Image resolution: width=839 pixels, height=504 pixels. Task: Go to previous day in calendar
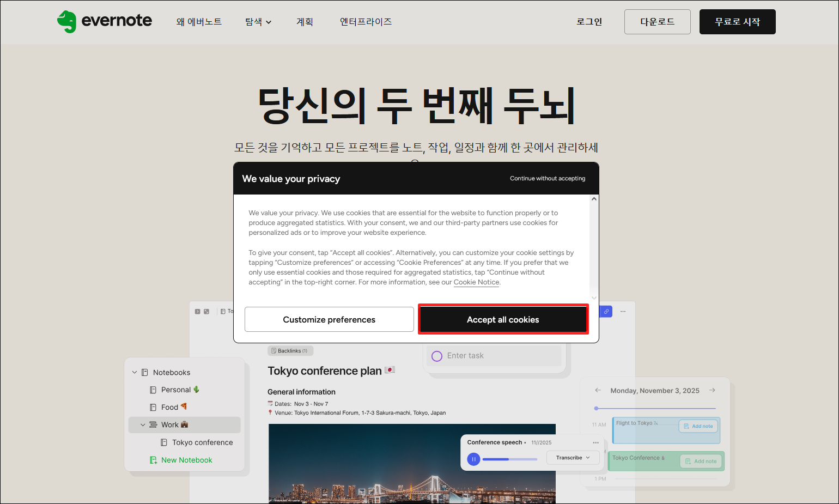598,390
